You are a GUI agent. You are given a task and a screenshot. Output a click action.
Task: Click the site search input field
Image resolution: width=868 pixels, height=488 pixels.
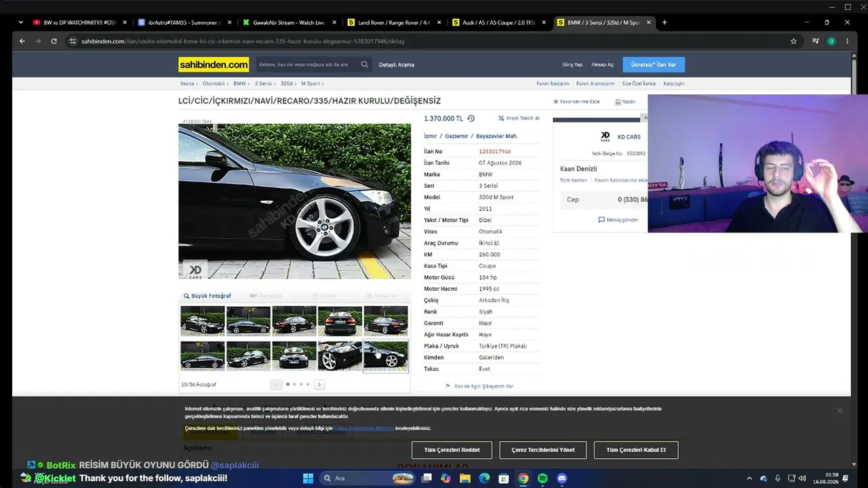[307, 64]
